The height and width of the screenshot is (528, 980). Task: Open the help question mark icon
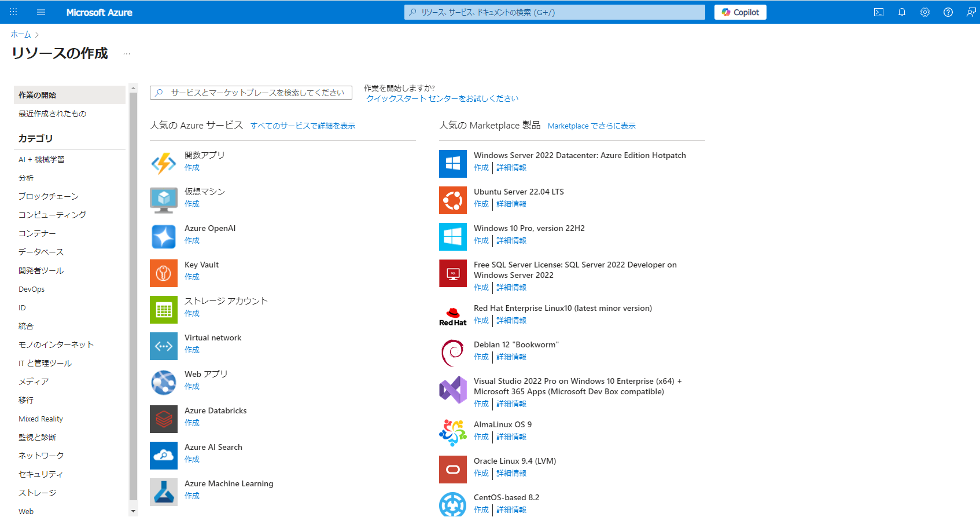click(x=948, y=12)
